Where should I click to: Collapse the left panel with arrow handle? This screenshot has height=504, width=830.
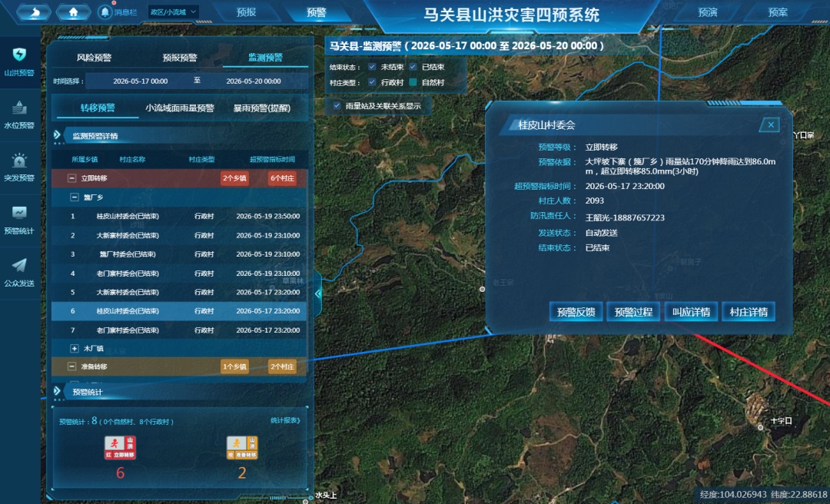click(317, 293)
